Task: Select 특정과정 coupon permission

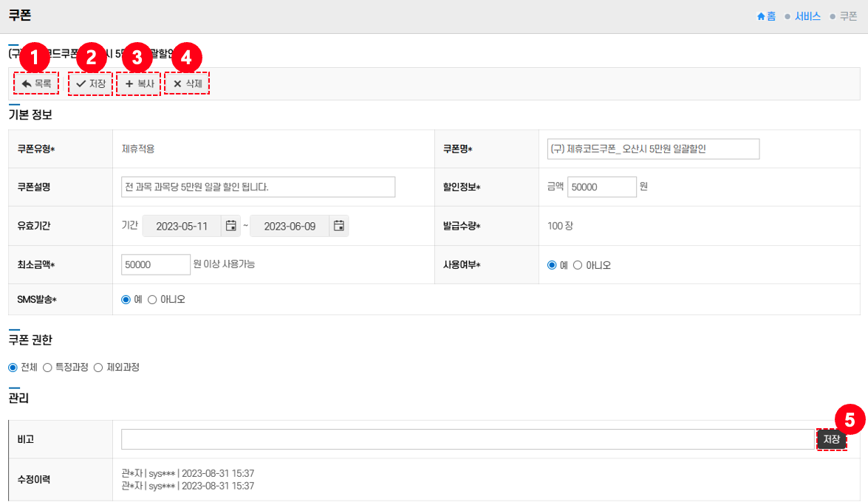Action: tap(48, 368)
